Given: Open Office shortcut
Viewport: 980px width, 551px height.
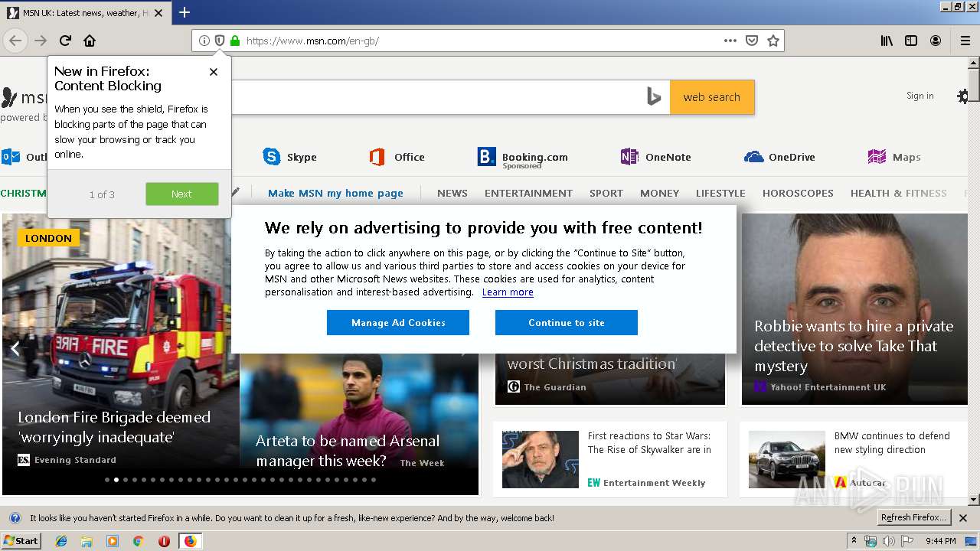Looking at the screenshot, I should click(x=397, y=157).
